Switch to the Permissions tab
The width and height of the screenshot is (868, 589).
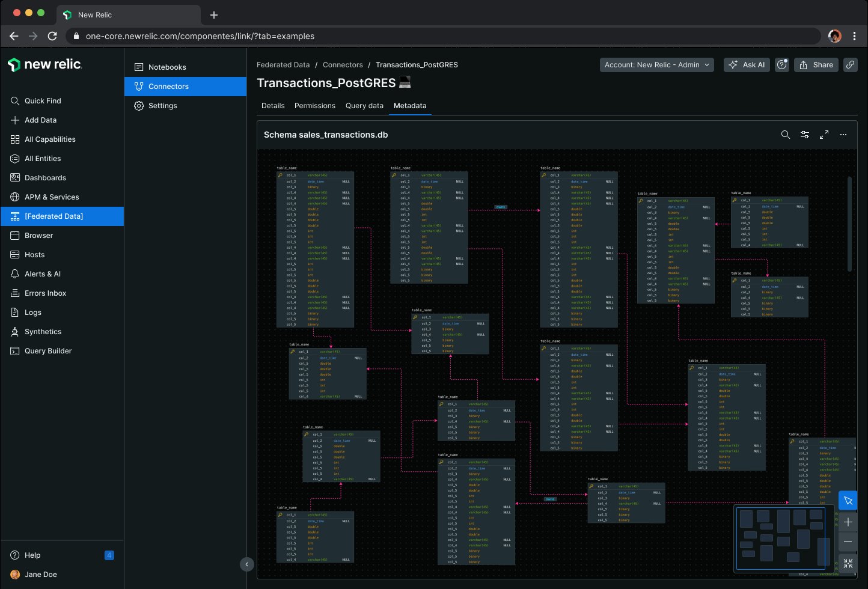tap(315, 106)
